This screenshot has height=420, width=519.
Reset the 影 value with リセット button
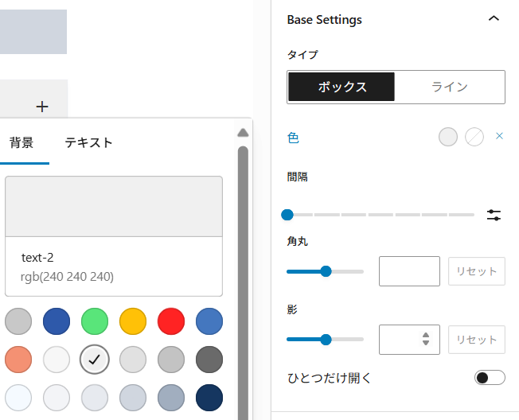tap(476, 340)
